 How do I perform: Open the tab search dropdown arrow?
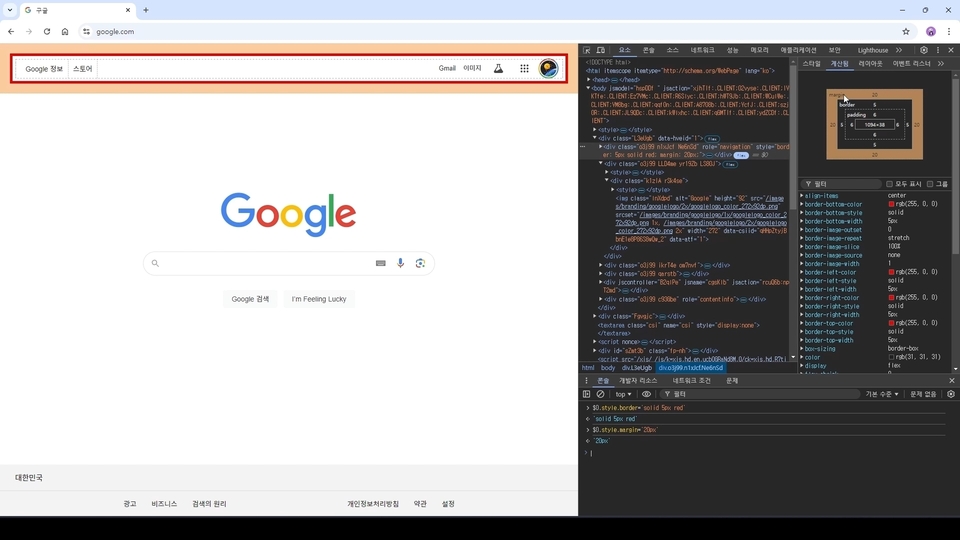pyautogui.click(x=10, y=10)
